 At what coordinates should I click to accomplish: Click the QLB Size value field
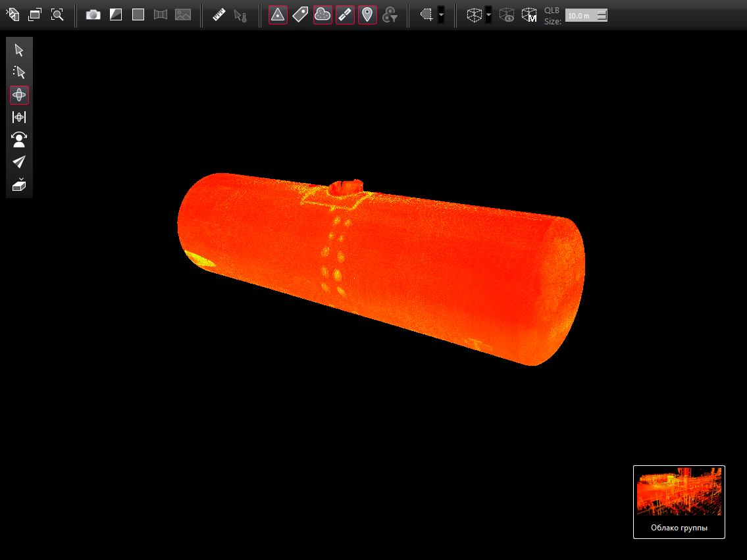[581, 15]
